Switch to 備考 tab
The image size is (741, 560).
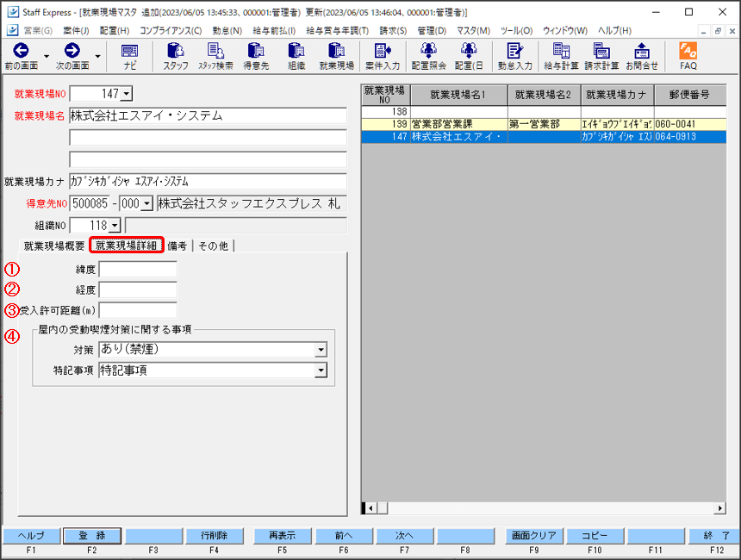click(x=177, y=246)
